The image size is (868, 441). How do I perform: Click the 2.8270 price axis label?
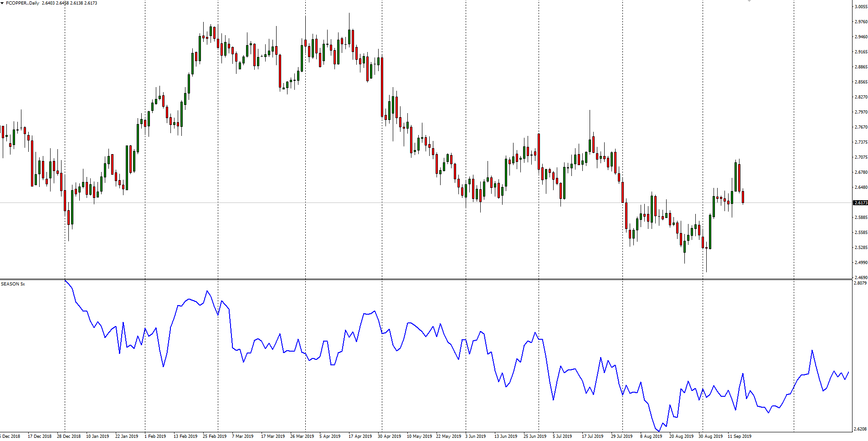(861, 97)
